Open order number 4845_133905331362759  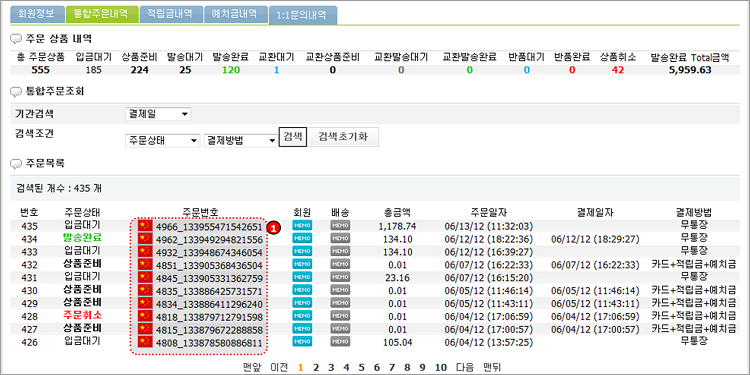click(x=209, y=278)
